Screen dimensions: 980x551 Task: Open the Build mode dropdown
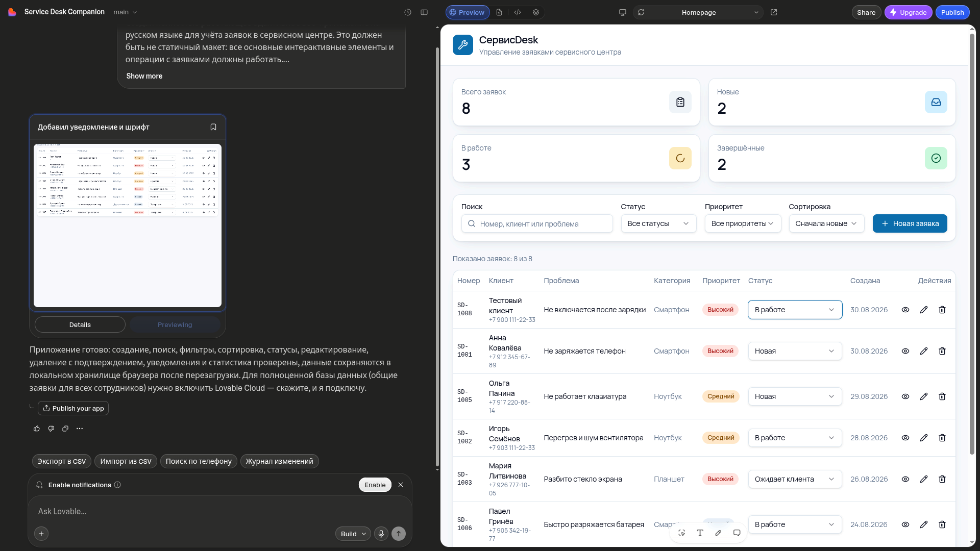pyautogui.click(x=353, y=534)
